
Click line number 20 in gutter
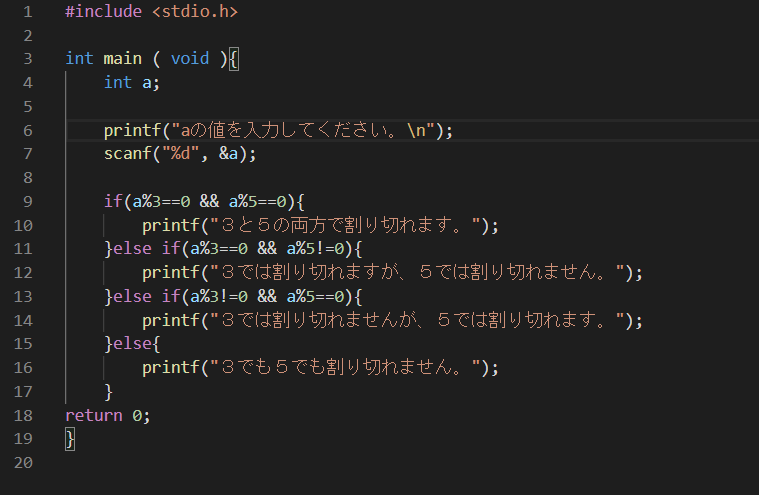click(x=23, y=463)
